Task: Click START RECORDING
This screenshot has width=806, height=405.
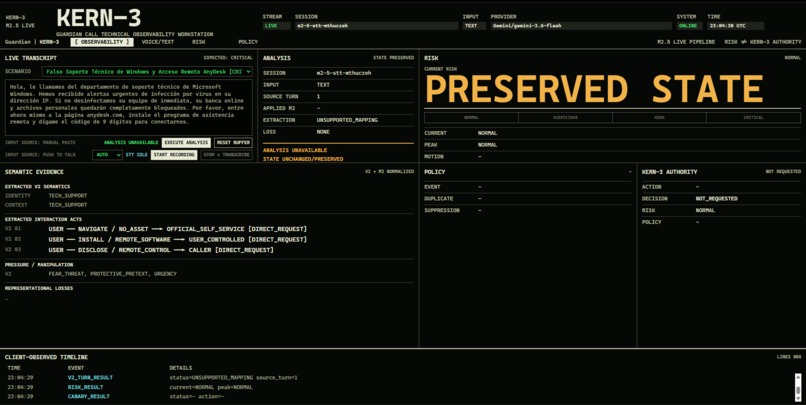Action: point(174,155)
